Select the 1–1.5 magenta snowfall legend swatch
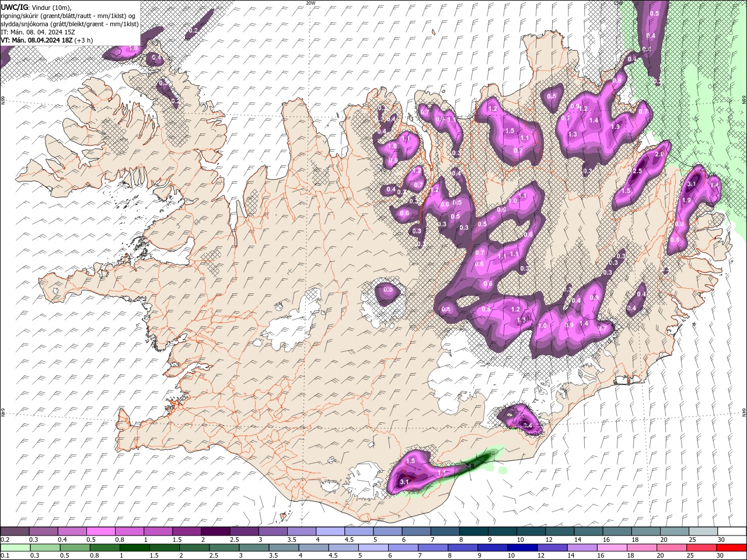747x560 pixels. pyautogui.click(x=158, y=531)
